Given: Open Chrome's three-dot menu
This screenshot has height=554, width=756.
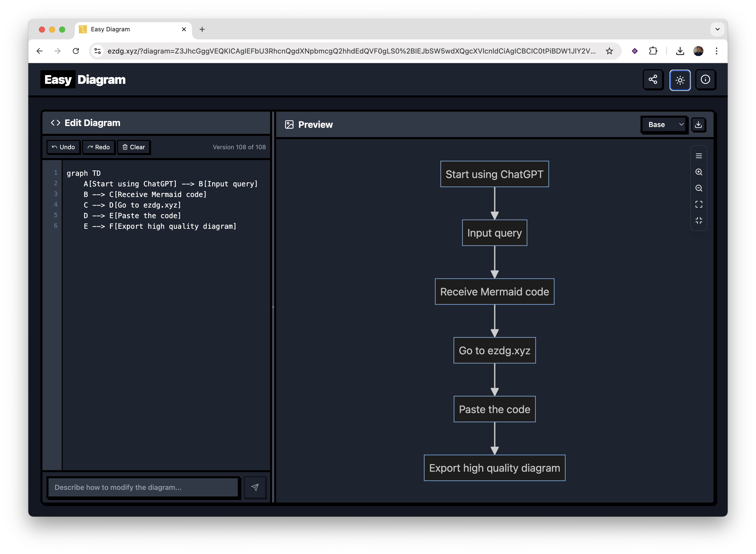Looking at the screenshot, I should [716, 51].
